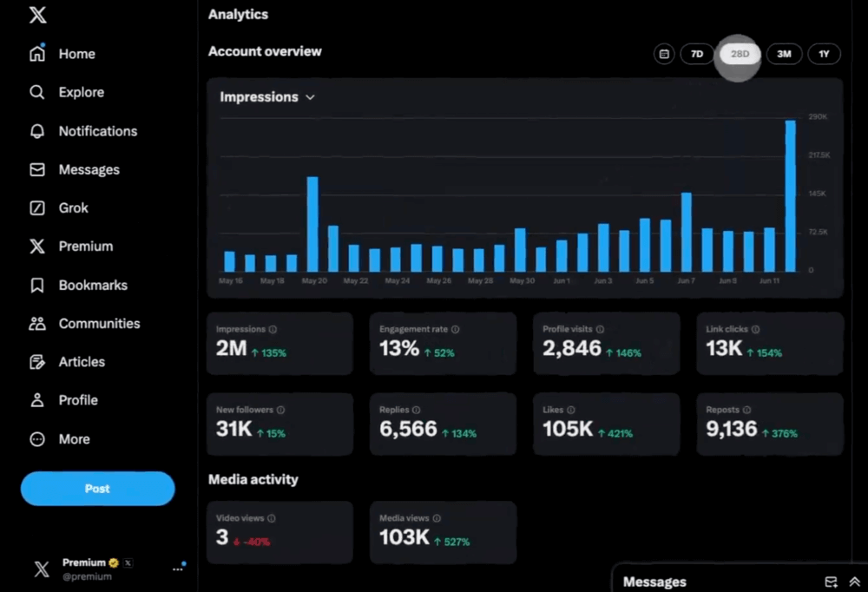Click the Communities people icon
Viewport: 868px width, 592px height.
37,324
